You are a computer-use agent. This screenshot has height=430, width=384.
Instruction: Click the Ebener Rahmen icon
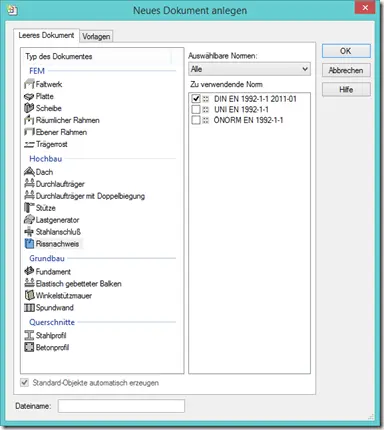pos(29,132)
